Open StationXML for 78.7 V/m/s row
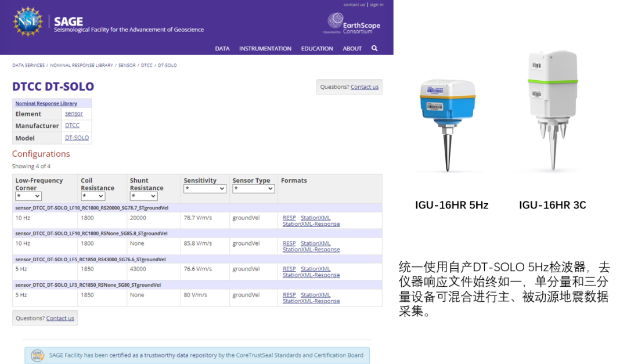This screenshot has width=627, height=364. 315,218
